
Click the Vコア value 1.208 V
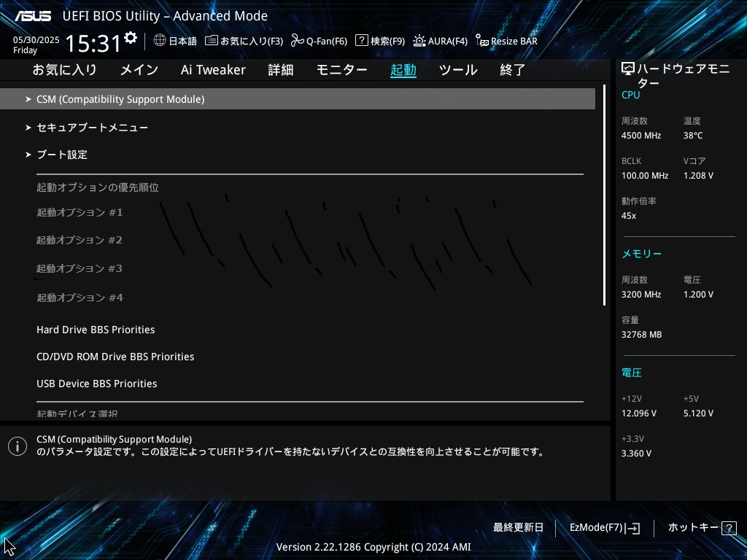tap(698, 176)
